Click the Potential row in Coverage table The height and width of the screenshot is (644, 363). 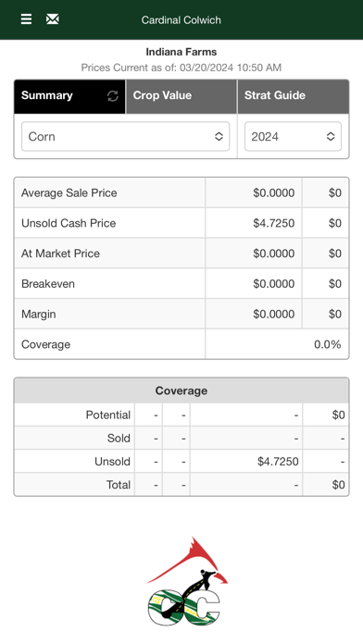[181, 415]
